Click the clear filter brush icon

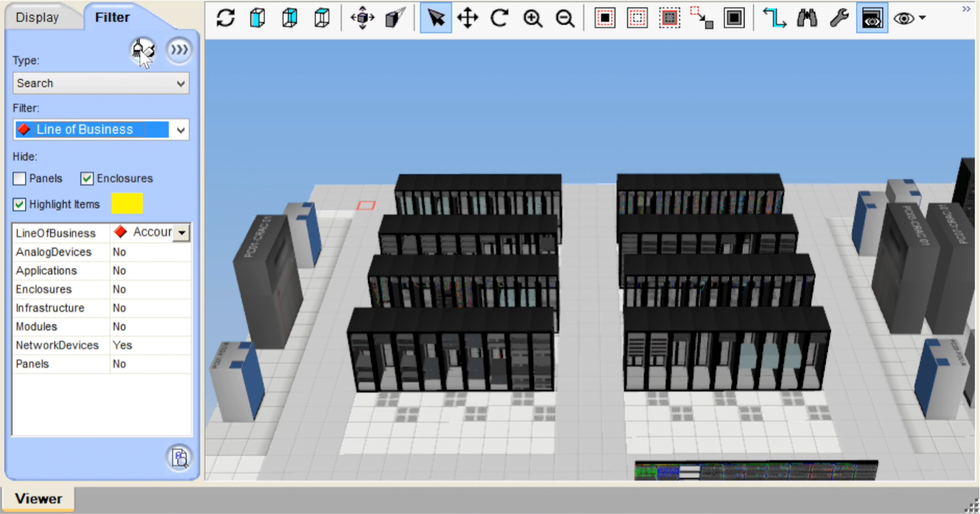pyautogui.click(x=143, y=50)
